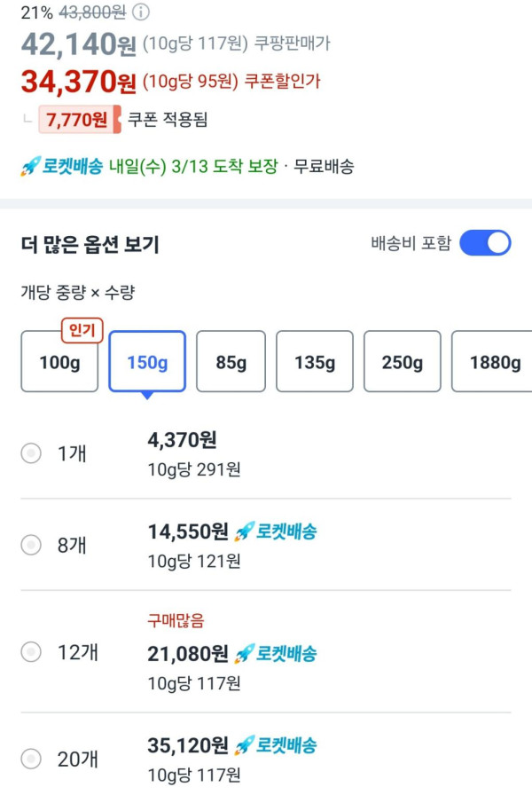
Task: Tap rocket delivery badge on 35,120원 option
Action: (276, 745)
